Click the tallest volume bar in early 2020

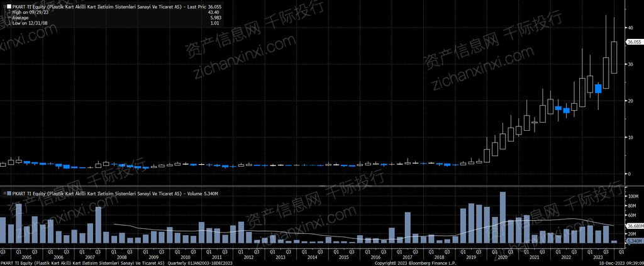click(502, 218)
